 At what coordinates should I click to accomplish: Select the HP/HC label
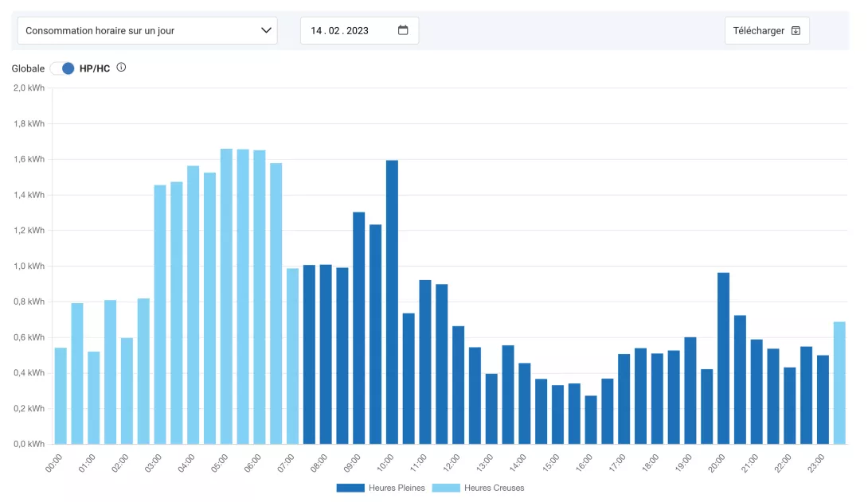click(95, 68)
